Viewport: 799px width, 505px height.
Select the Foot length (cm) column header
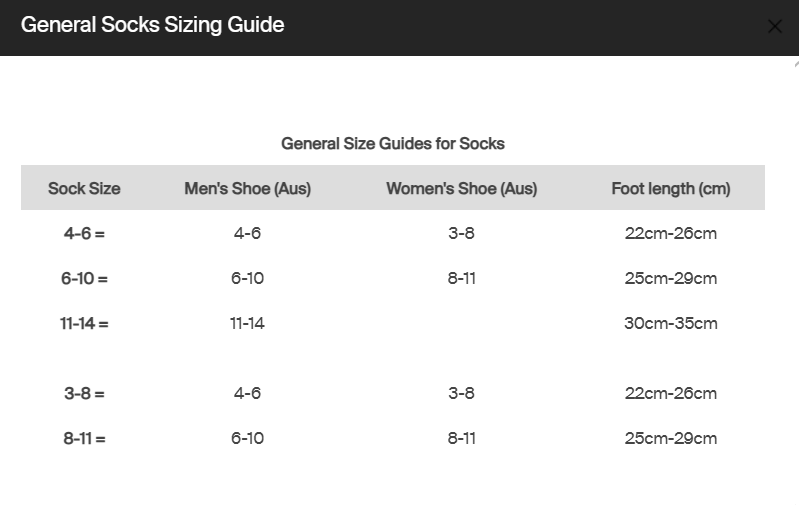[x=670, y=188]
